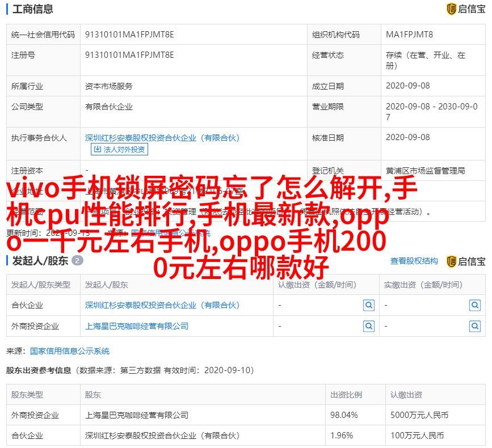Select 100万元人民币 subscribed amount
The image size is (492, 448).
click(417, 436)
